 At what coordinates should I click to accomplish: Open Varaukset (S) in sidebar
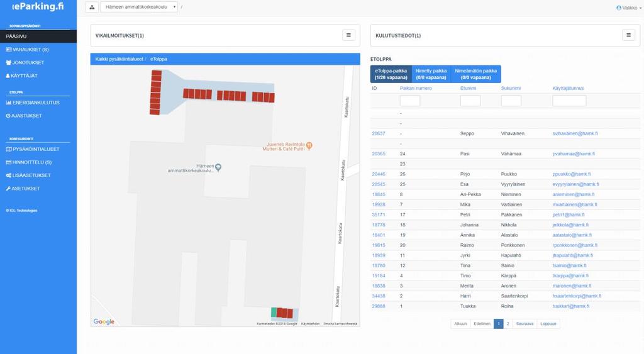pos(27,49)
